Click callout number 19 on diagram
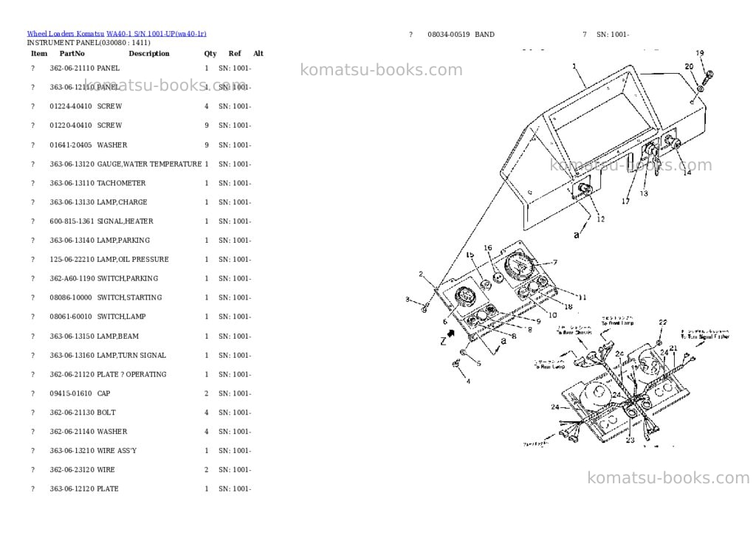This screenshot has height=535, width=756. click(700, 53)
